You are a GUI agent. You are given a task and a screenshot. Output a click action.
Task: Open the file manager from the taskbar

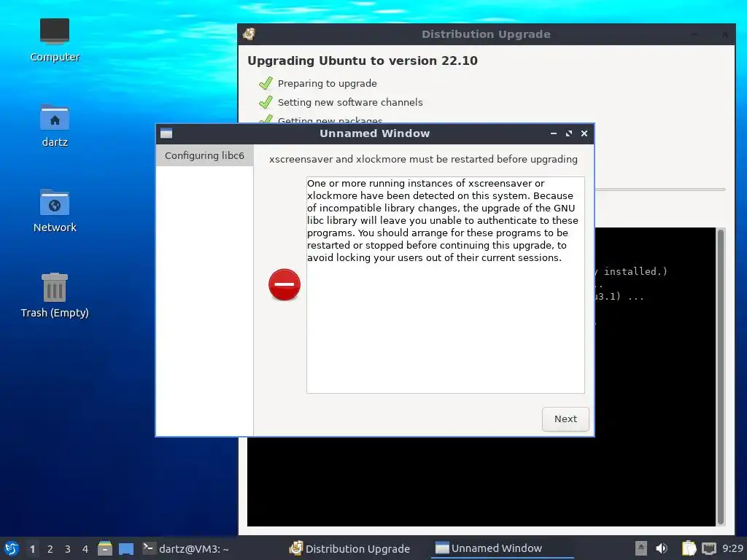(x=105, y=548)
